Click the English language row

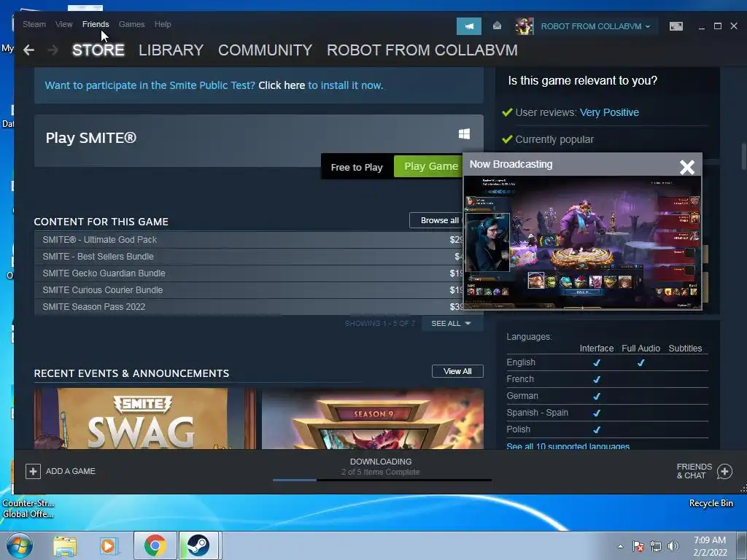click(607, 362)
